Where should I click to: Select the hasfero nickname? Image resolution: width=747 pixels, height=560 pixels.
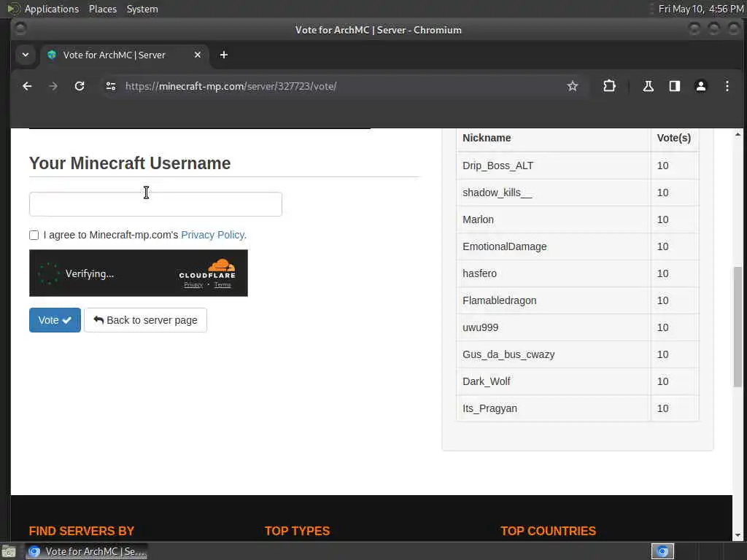coord(479,274)
